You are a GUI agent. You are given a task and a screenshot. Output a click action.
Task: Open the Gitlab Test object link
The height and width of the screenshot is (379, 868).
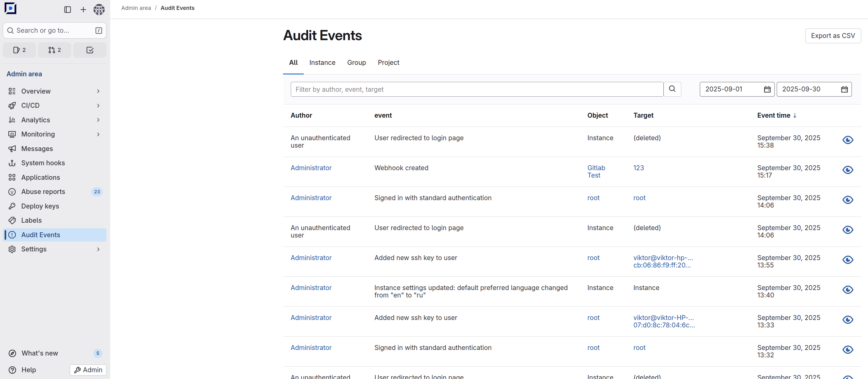pos(596,171)
